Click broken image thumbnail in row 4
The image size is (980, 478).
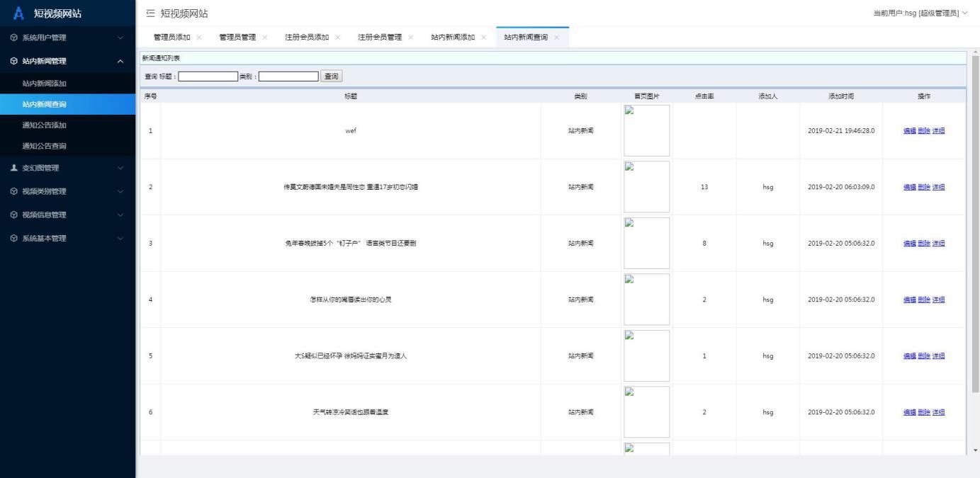coord(646,300)
